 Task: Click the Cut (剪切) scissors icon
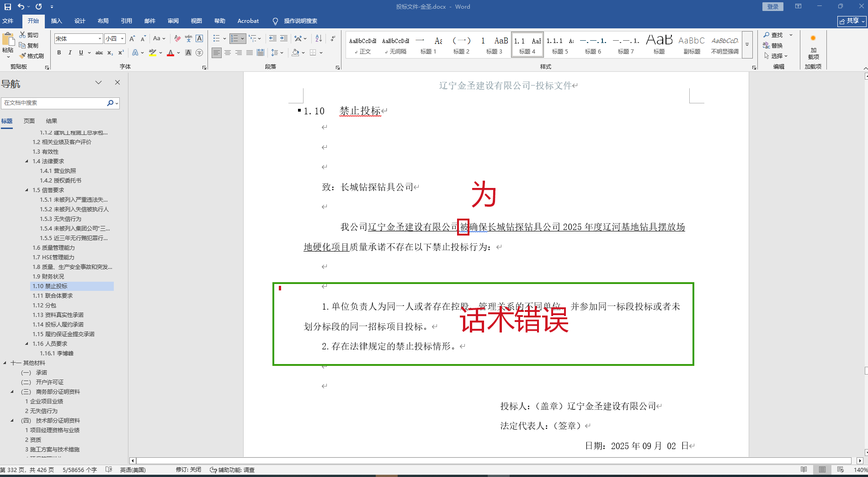click(x=22, y=35)
